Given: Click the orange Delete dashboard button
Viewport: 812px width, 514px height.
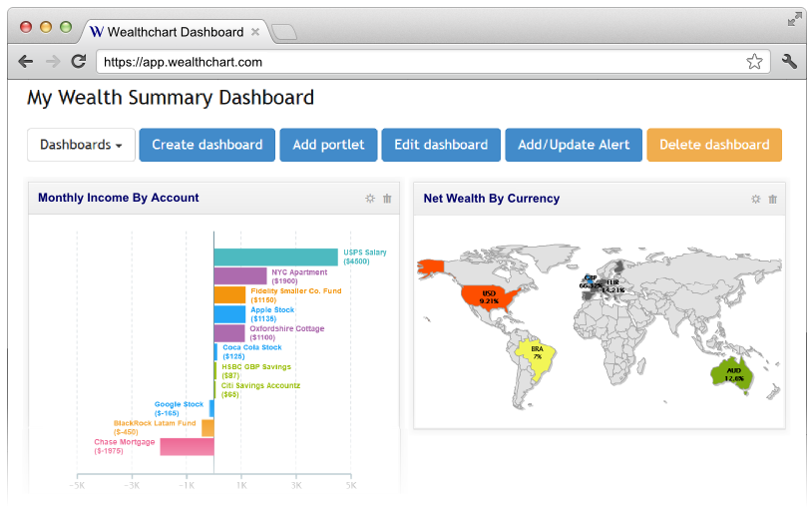Looking at the screenshot, I should pyautogui.click(x=714, y=145).
